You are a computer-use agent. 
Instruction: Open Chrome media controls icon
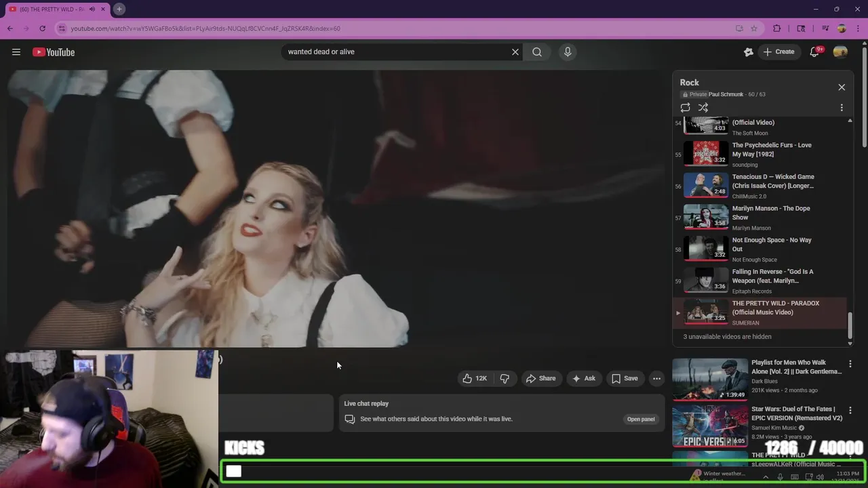pos(825,28)
